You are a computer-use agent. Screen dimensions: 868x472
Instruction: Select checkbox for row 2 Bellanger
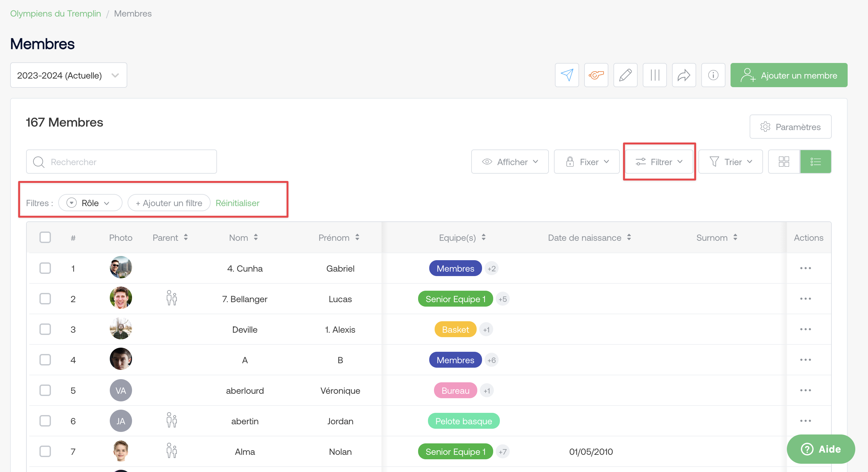[45, 299]
